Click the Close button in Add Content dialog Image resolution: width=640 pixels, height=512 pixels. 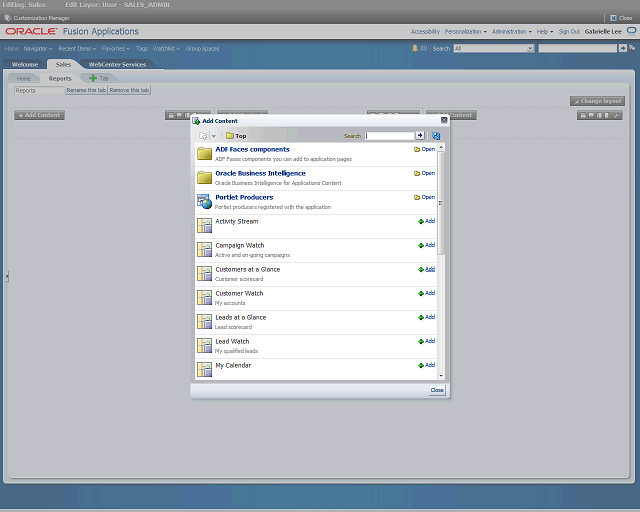437,390
